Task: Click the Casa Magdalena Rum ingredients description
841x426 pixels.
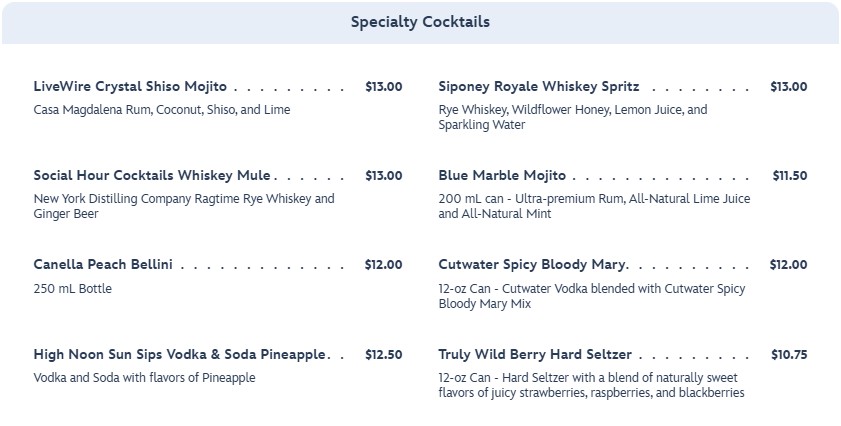Action: 161,110
